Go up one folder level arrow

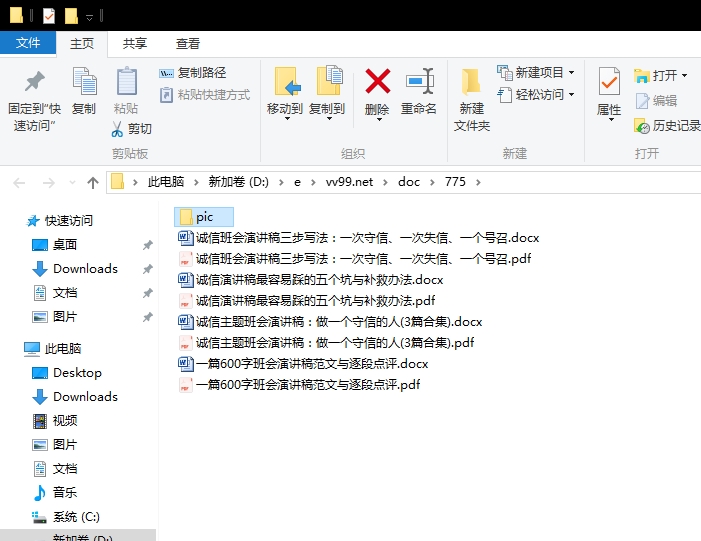(93, 182)
